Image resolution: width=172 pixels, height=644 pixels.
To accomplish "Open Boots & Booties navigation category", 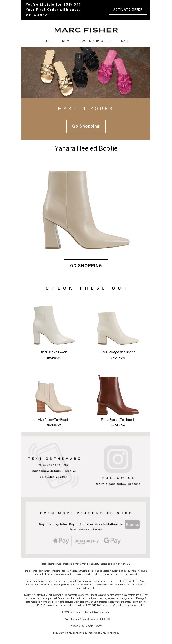I will point(95,41).
